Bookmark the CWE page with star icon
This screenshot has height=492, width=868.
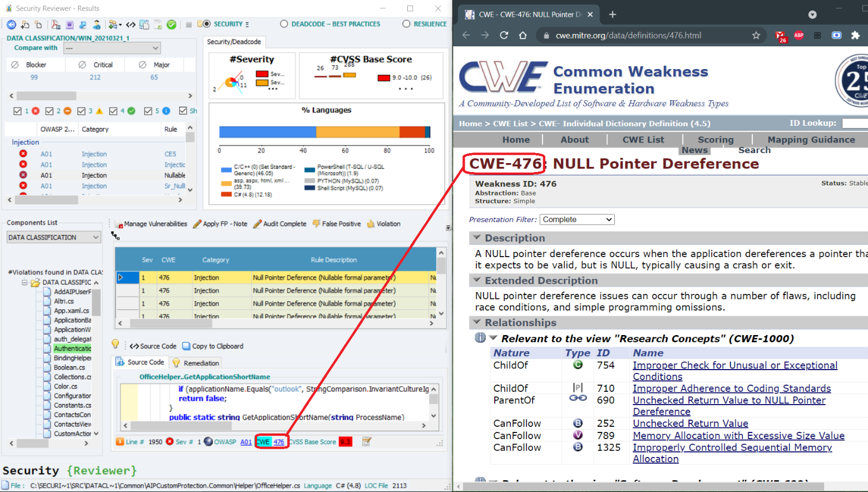point(756,35)
